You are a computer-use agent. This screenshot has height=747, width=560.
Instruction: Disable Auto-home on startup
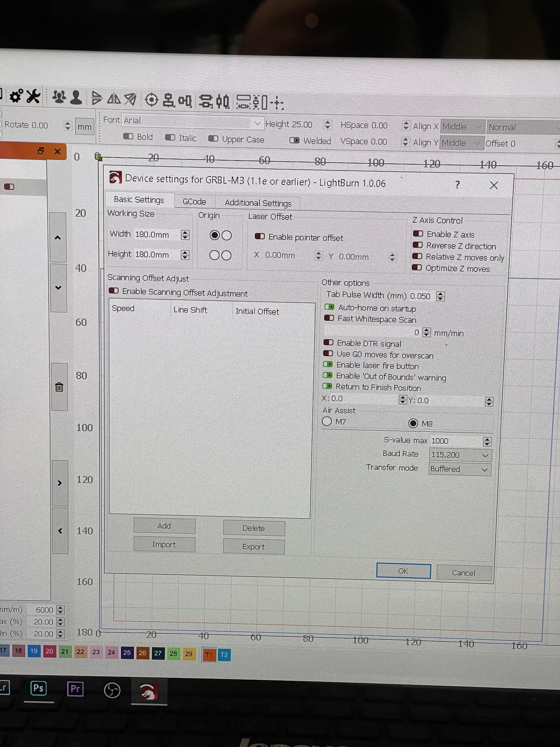coord(329,307)
